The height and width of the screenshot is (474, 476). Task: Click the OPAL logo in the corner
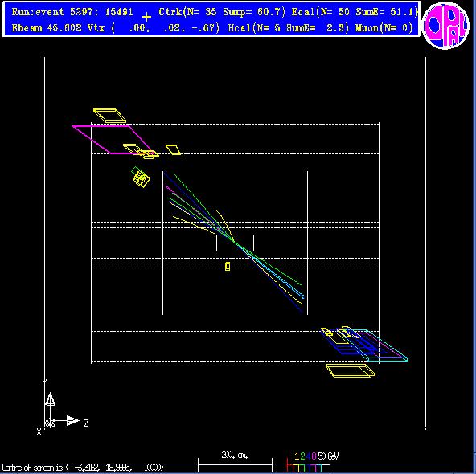pos(445,25)
